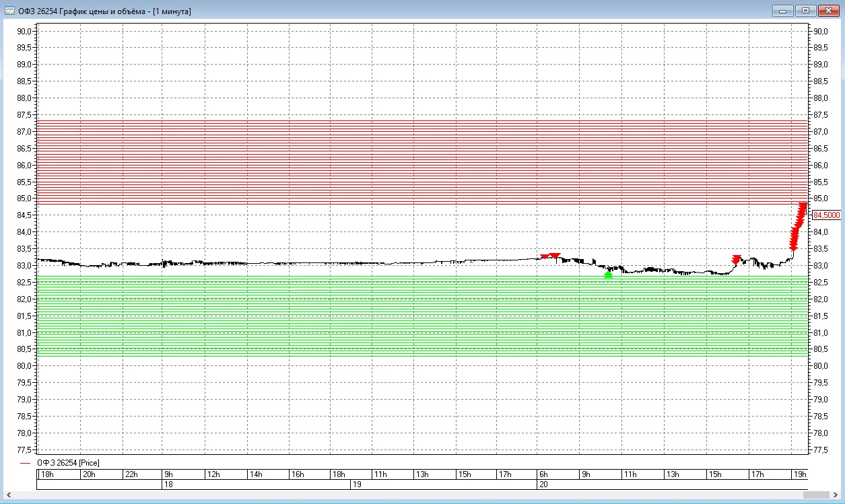The width and height of the screenshot is (845, 504).
Task: Click the ОФЗ 26254 [Price] legend entry
Action: click(x=68, y=463)
